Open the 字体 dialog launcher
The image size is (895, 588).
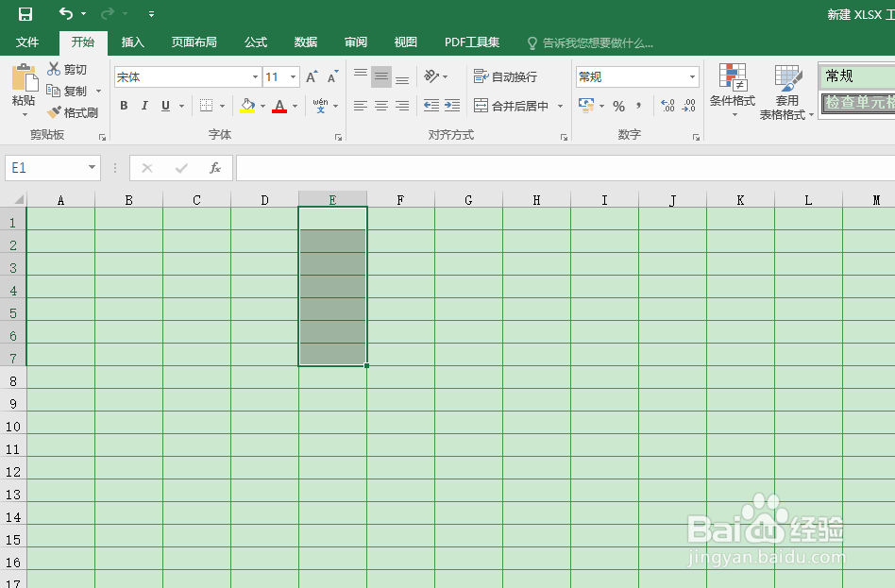pyautogui.click(x=338, y=137)
